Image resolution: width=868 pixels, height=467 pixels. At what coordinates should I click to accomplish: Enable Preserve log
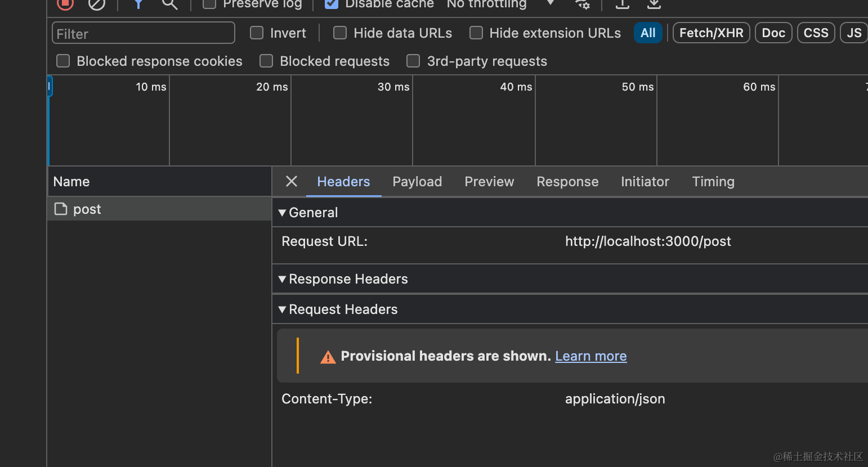click(x=208, y=4)
